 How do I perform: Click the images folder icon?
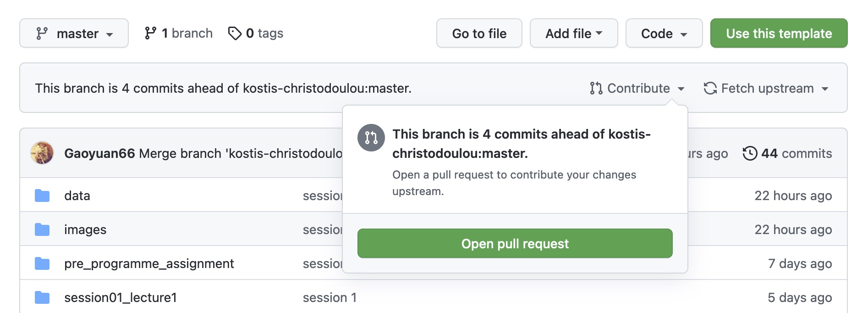pos(42,229)
